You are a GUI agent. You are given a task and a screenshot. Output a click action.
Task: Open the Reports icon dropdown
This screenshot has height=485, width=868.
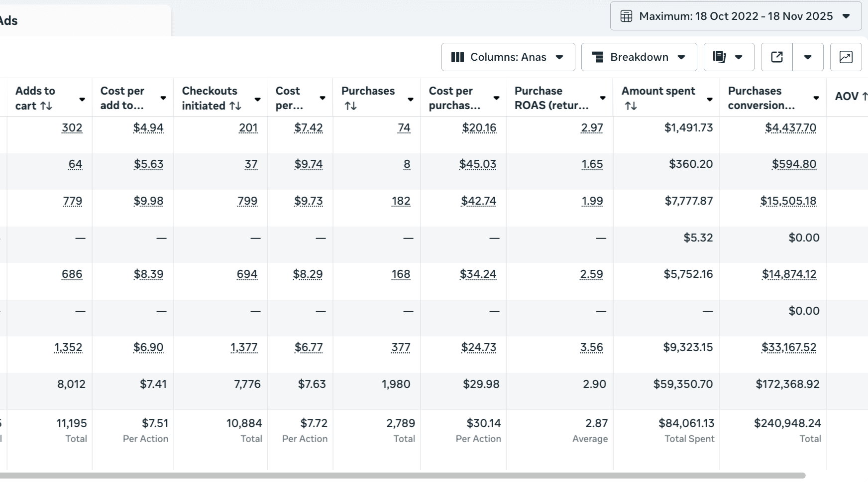pos(729,57)
